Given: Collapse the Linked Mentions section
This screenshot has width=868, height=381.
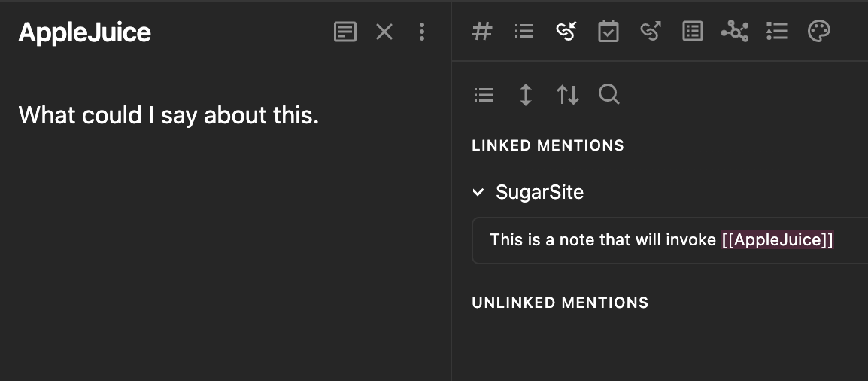Looking at the screenshot, I should click(x=548, y=145).
